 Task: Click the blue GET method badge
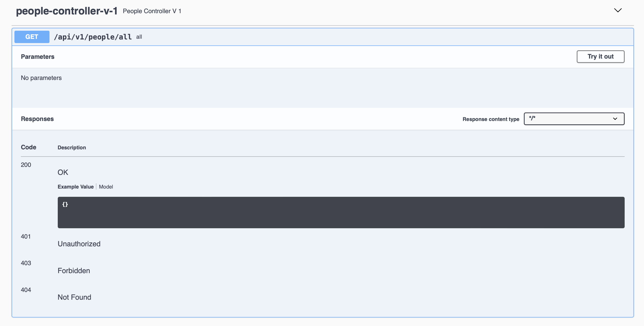click(x=32, y=37)
